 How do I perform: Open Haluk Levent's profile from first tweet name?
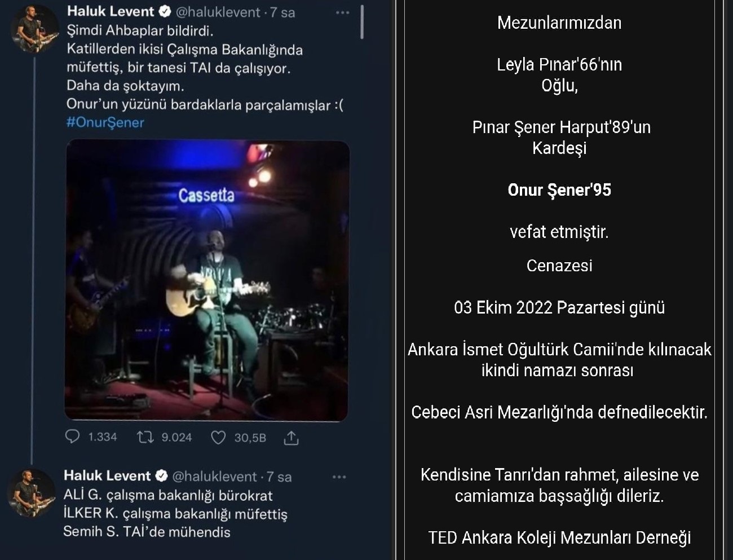click(x=111, y=11)
